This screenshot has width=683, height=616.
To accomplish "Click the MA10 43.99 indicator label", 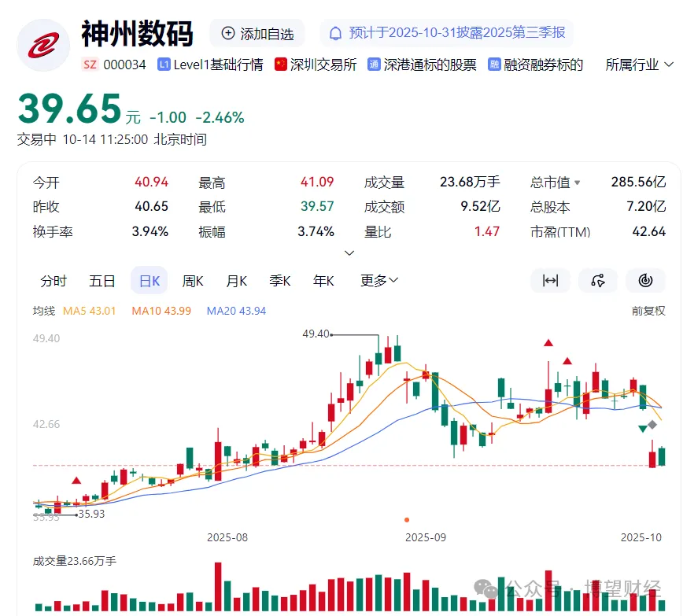I will click(x=161, y=311).
